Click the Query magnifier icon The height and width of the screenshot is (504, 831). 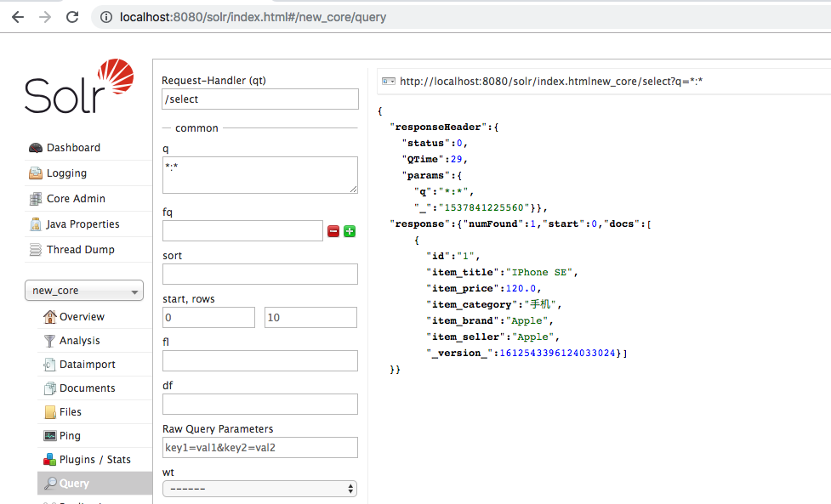coord(50,484)
